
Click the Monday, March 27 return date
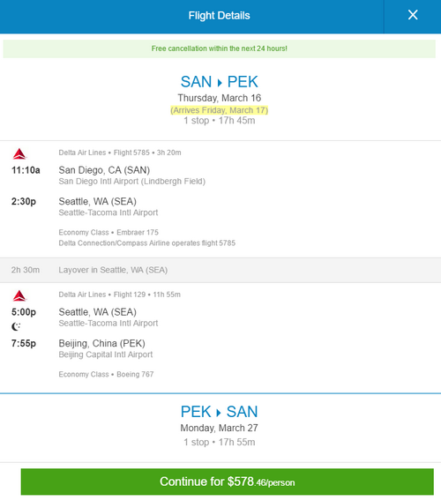(219, 428)
